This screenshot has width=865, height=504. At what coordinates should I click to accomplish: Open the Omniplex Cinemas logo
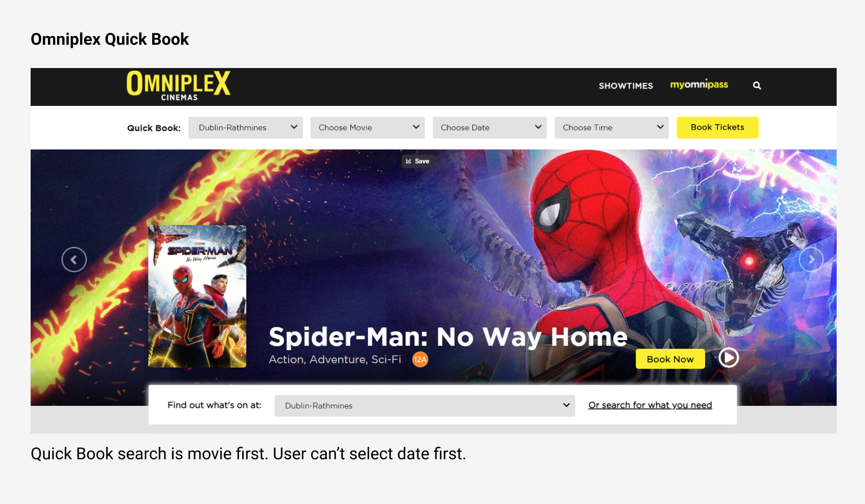[178, 86]
